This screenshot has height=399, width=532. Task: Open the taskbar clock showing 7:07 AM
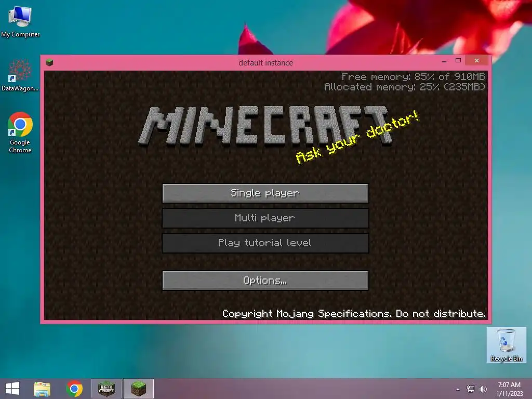[509, 389]
